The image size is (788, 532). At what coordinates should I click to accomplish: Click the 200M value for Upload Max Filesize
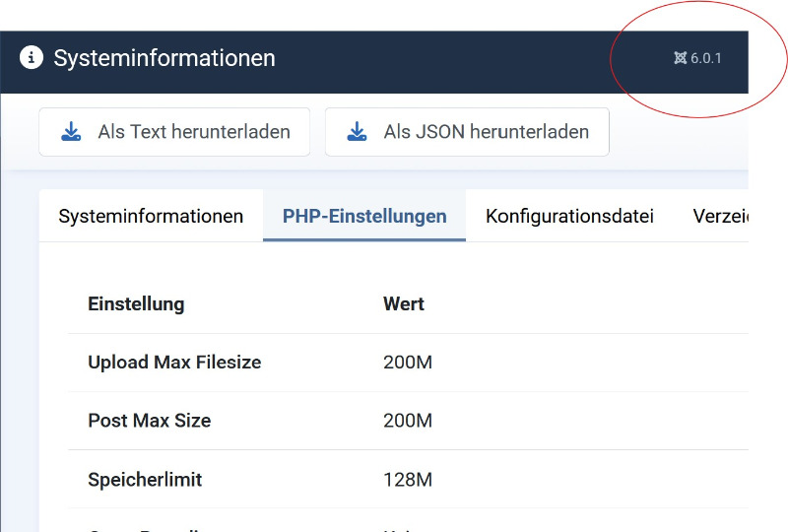(408, 363)
